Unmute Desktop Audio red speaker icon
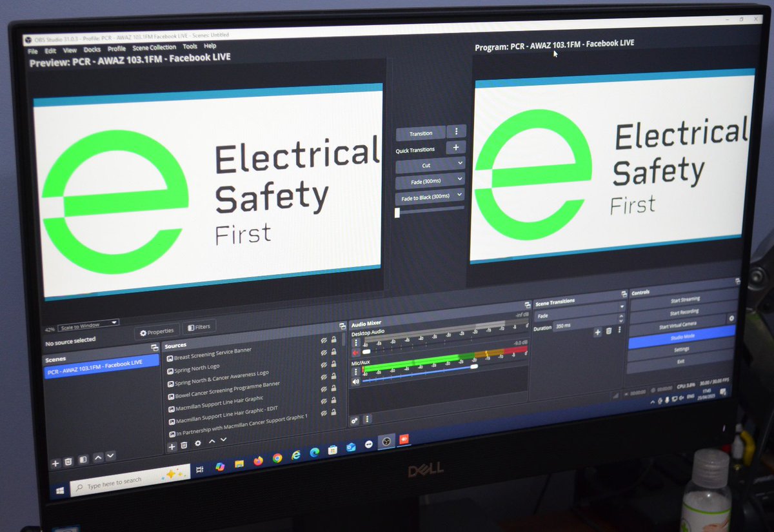Screen dimensions: 774x532 point(355,353)
